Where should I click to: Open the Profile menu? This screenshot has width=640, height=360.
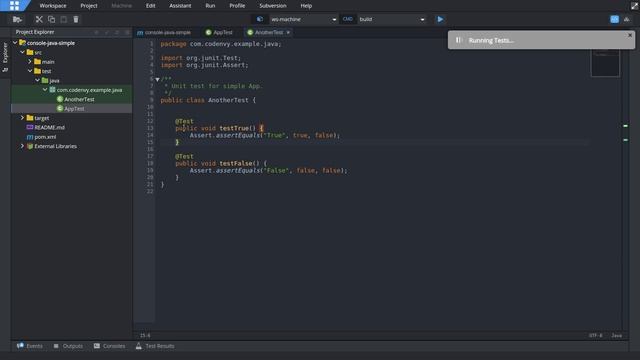237,6
